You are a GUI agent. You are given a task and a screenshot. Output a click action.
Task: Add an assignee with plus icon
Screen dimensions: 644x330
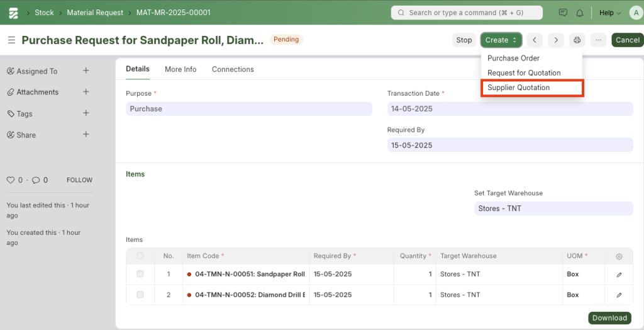[x=86, y=71]
